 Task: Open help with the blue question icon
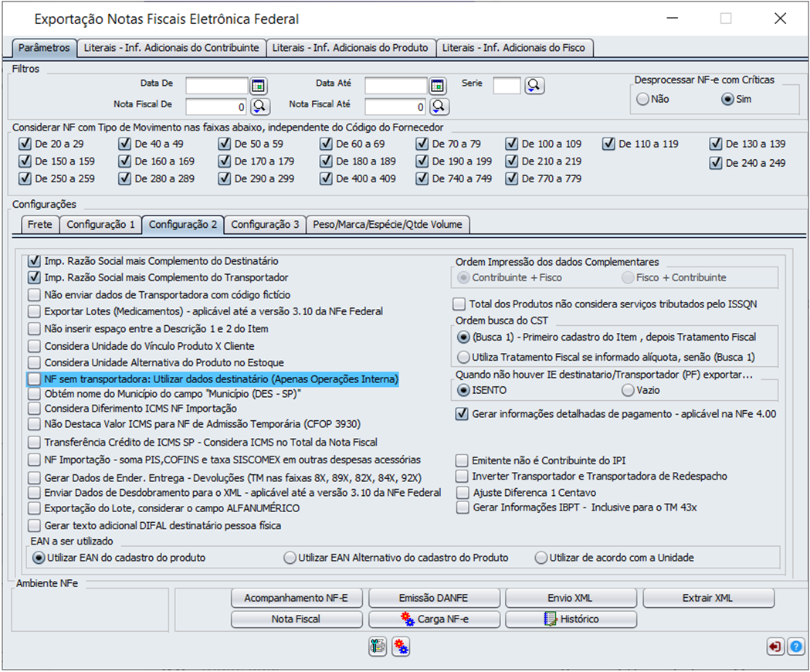pyautogui.click(x=796, y=647)
